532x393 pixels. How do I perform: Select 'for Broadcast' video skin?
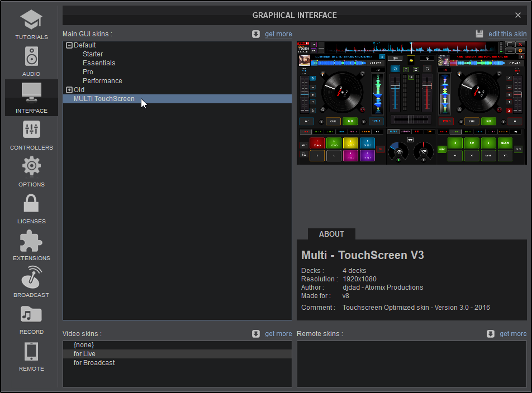pos(94,363)
